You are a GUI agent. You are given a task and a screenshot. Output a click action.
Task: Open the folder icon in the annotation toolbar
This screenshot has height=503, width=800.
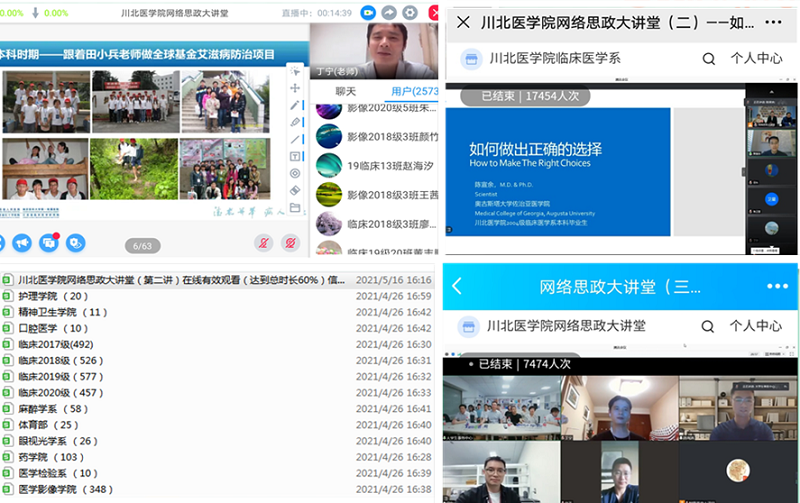tap(295, 208)
